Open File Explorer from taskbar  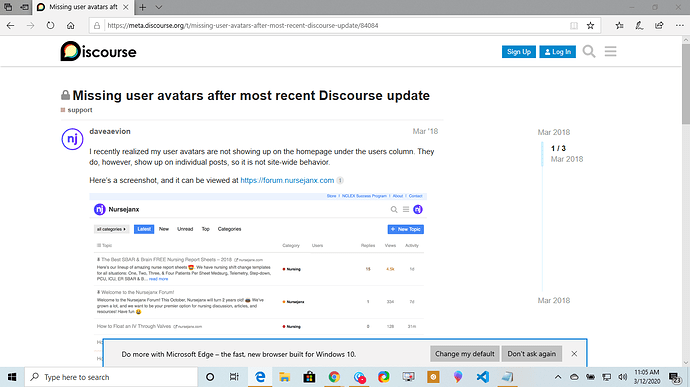[285, 377]
